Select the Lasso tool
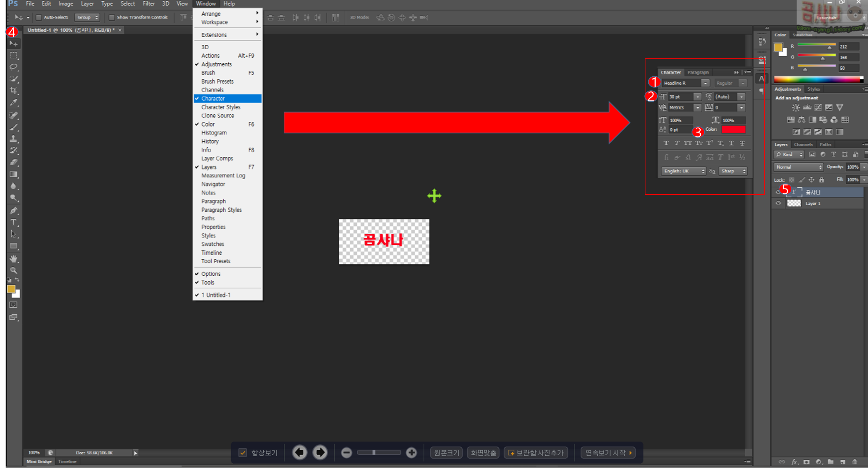The width and height of the screenshot is (868, 468). (x=13, y=67)
